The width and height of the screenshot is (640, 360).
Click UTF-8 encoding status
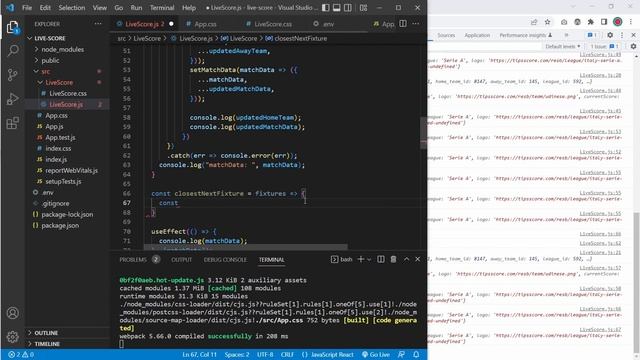(x=265, y=355)
